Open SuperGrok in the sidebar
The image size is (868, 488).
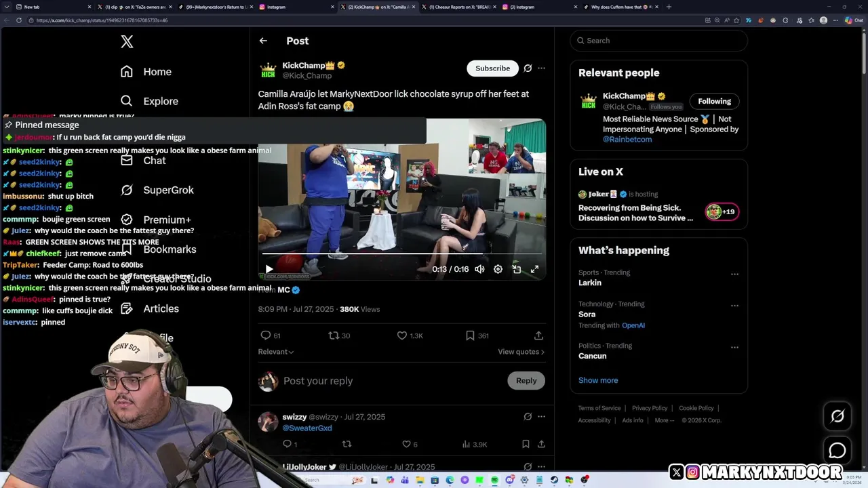pyautogui.click(x=157, y=190)
